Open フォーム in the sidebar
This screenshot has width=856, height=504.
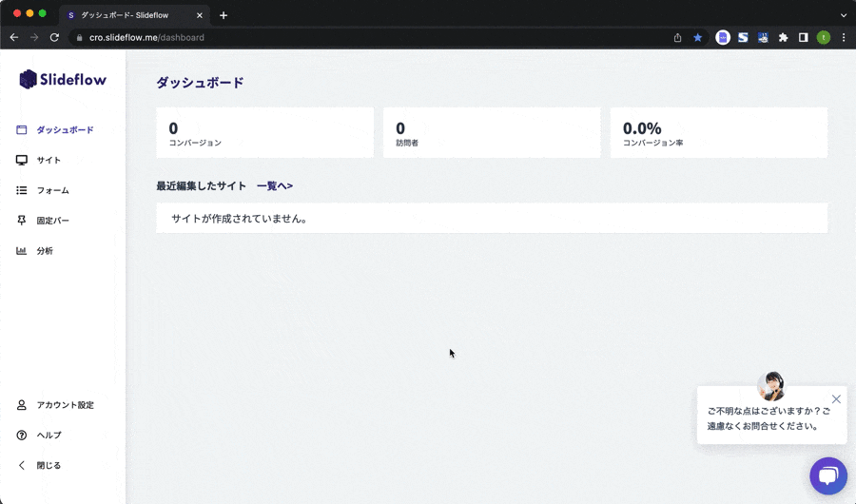click(53, 190)
